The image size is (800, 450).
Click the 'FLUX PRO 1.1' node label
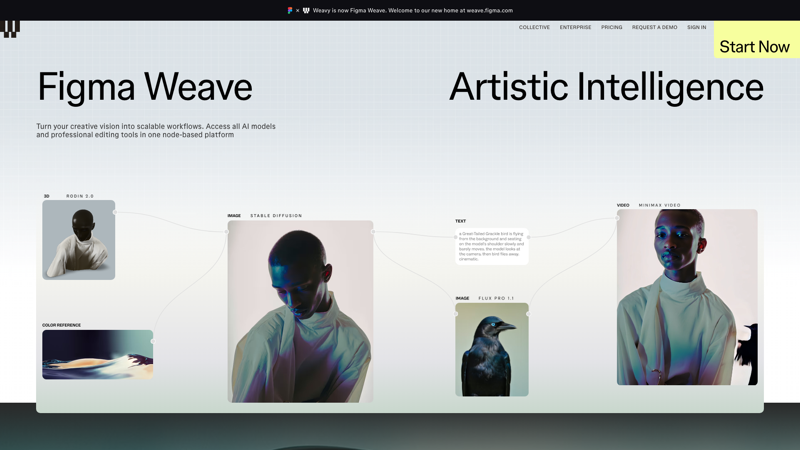(496, 298)
